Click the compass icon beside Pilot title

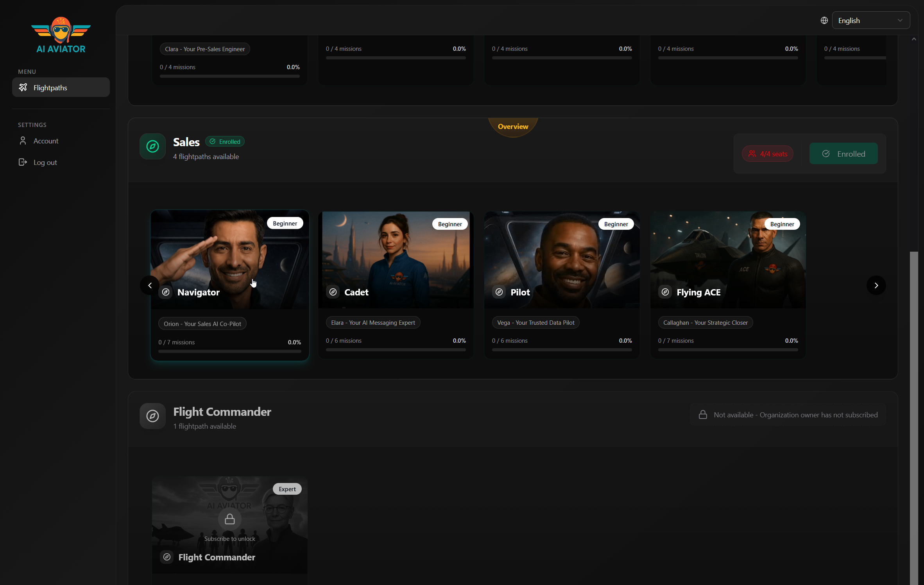pos(499,292)
